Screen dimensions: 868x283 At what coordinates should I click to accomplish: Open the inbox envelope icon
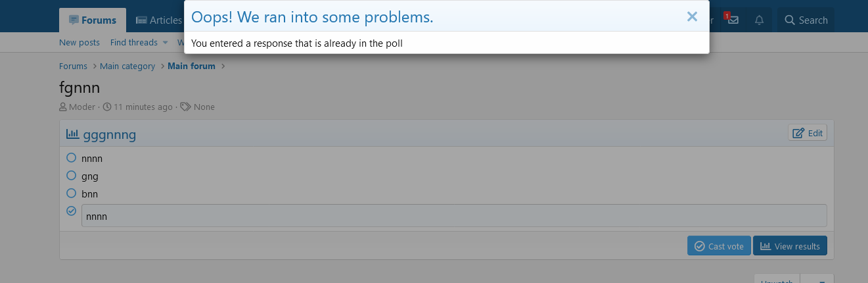[x=733, y=20]
